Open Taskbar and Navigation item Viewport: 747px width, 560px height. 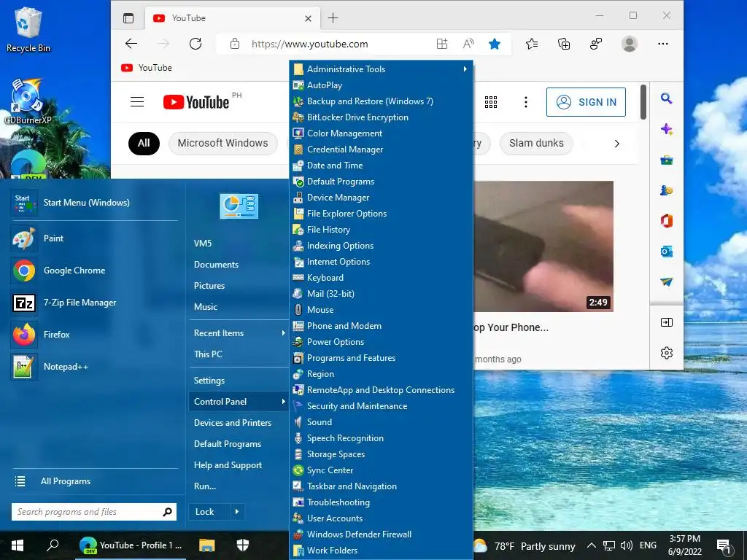tap(381, 486)
